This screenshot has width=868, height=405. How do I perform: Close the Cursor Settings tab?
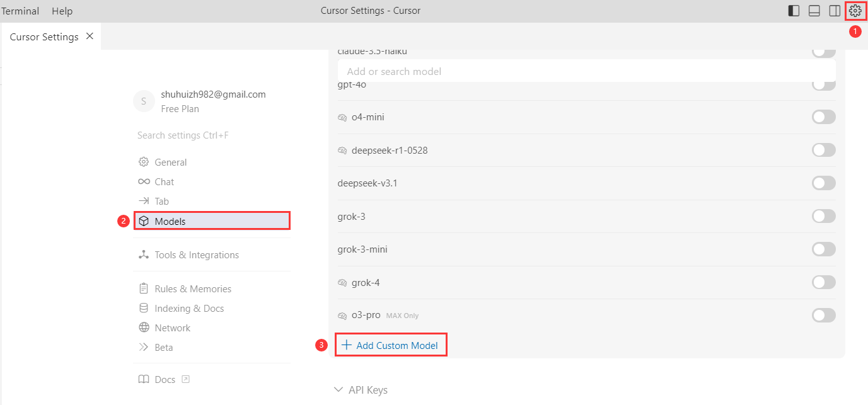[90, 36]
